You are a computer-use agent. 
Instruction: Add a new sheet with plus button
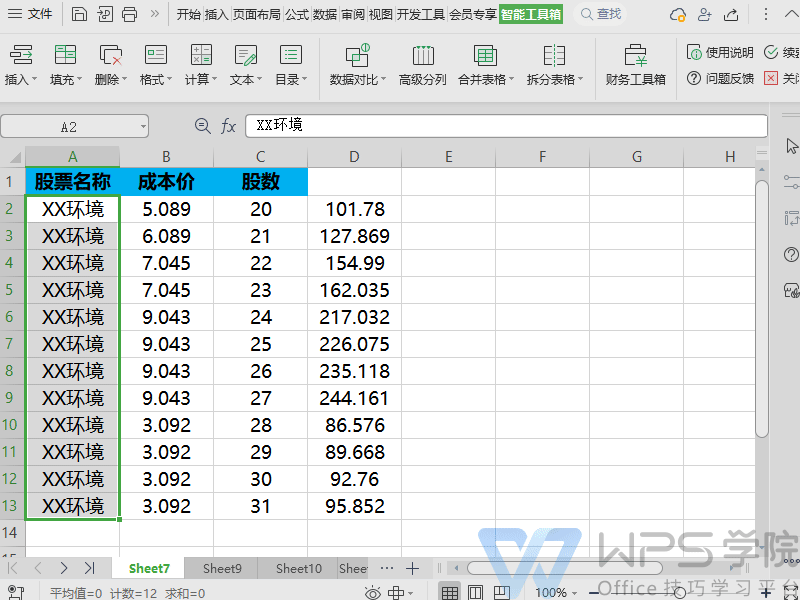(x=412, y=568)
